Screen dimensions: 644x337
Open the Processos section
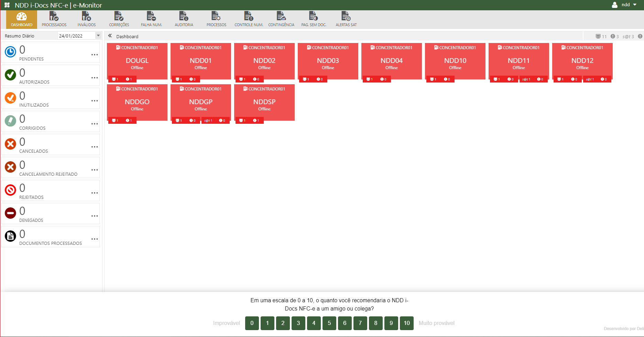[x=216, y=19]
